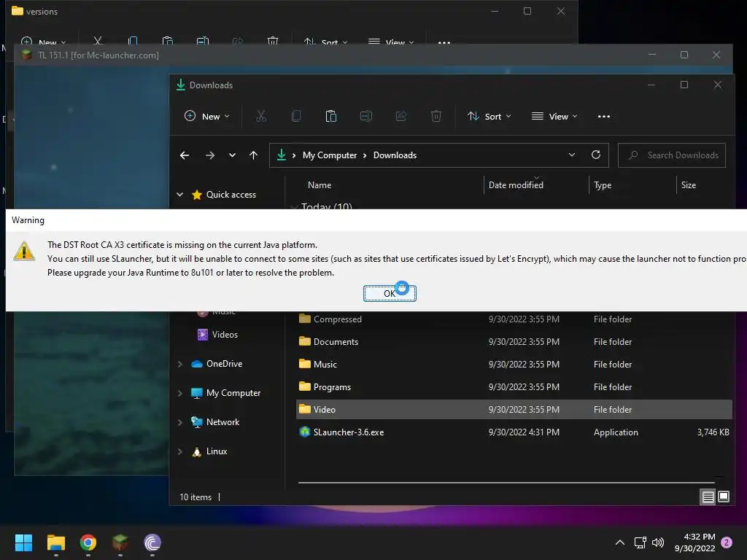Click View in versions window
The width and height of the screenshot is (747, 560).
[x=391, y=40]
